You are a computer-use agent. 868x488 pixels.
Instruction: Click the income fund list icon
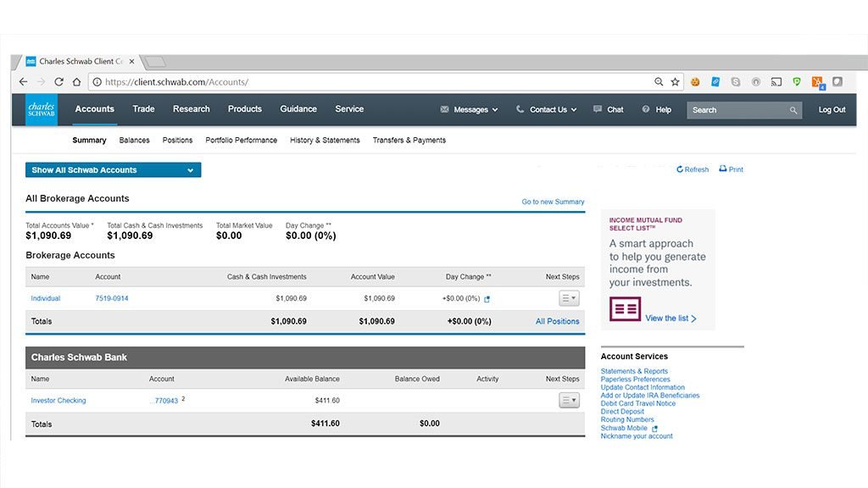pos(625,308)
